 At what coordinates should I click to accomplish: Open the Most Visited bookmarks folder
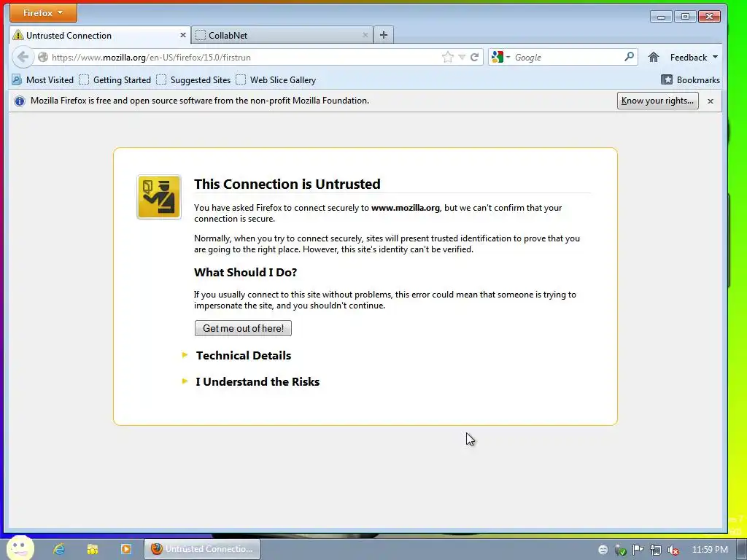coord(43,80)
